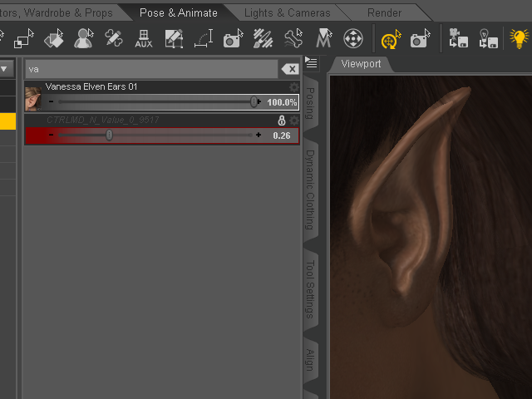532x399 pixels.
Task: Activate the Region Navigator figure tool
Action: pos(83,38)
